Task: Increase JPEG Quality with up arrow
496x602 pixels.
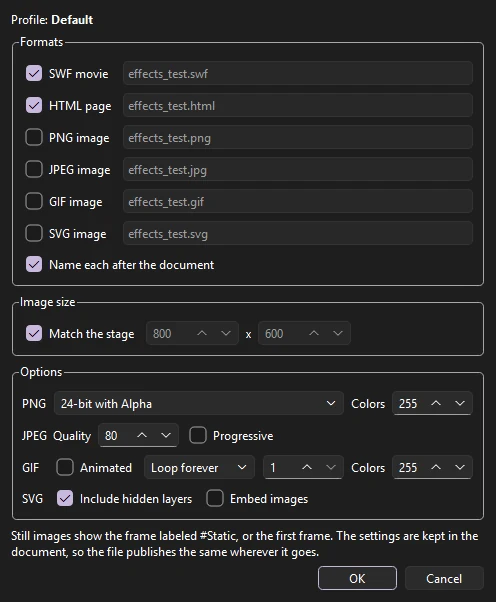Action: 142,435
